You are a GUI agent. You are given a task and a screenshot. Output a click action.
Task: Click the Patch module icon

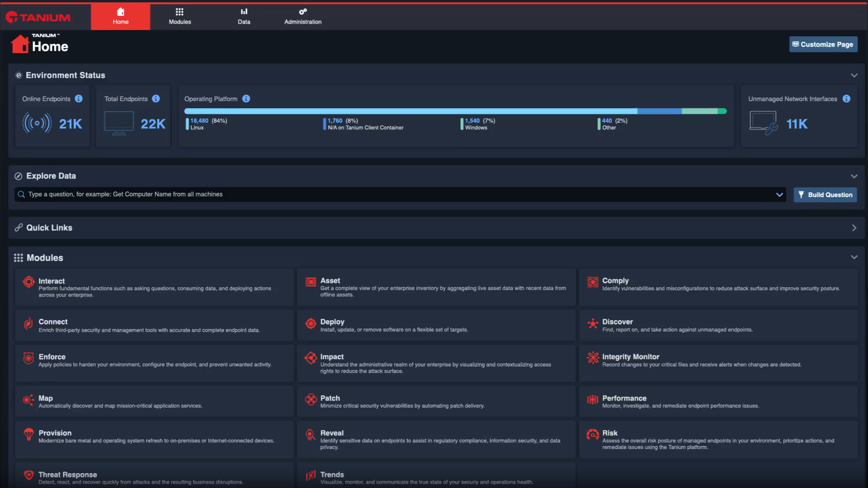pos(310,400)
